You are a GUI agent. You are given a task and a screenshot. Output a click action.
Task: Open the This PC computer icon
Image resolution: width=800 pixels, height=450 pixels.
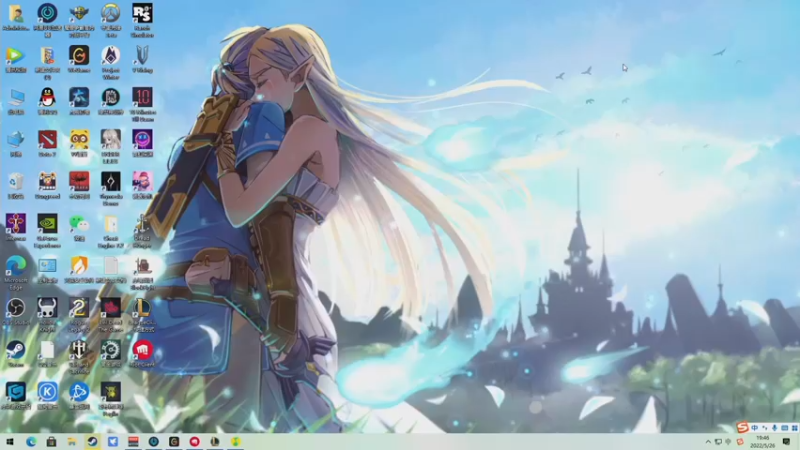(x=16, y=97)
